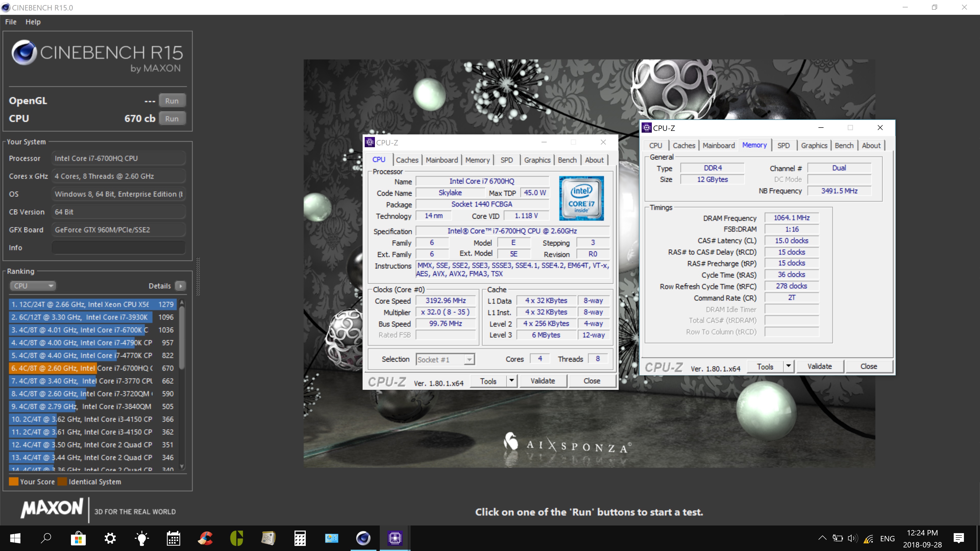Screen dimensions: 980x551
Task: Open Settings gear on taskbar
Action: [110, 538]
